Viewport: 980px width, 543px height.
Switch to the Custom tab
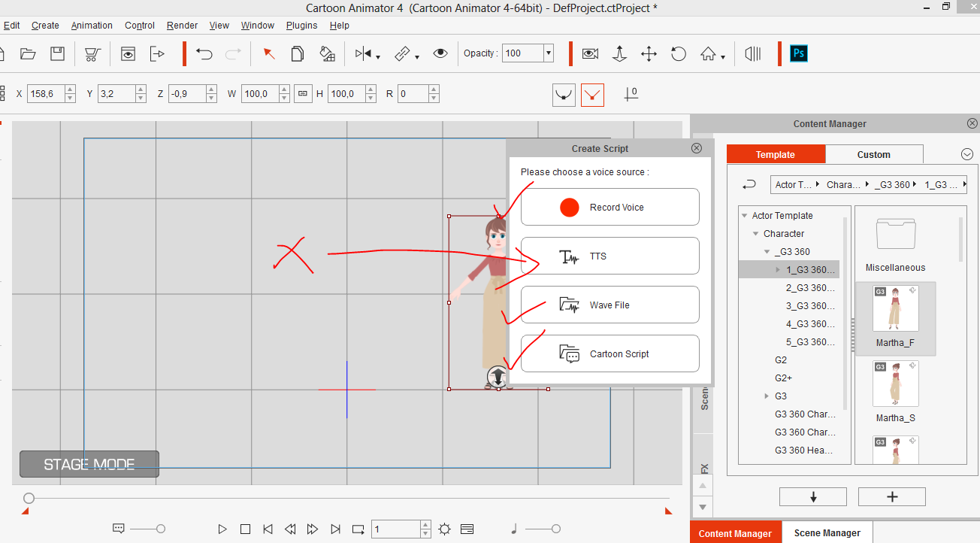pyautogui.click(x=874, y=154)
